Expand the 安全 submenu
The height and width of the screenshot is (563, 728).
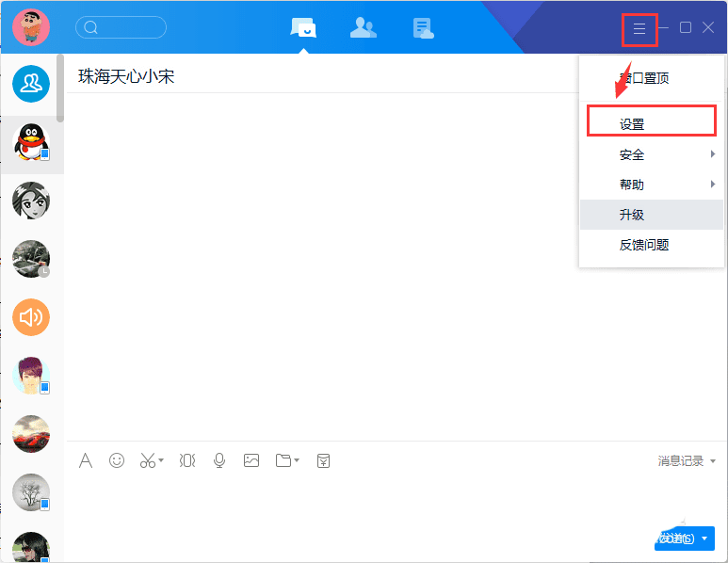652,154
